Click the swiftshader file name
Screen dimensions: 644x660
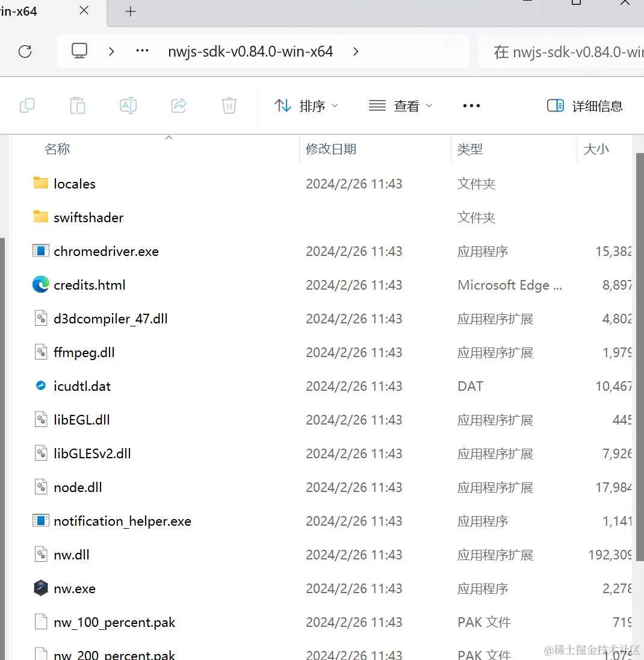[x=88, y=217]
